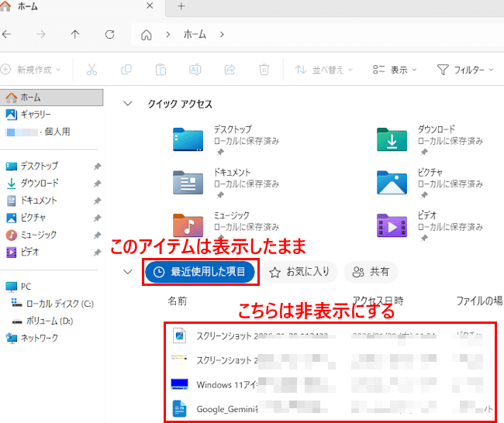
Task: Click pin icon next to sidebar ビデオ
Action: coord(97,253)
